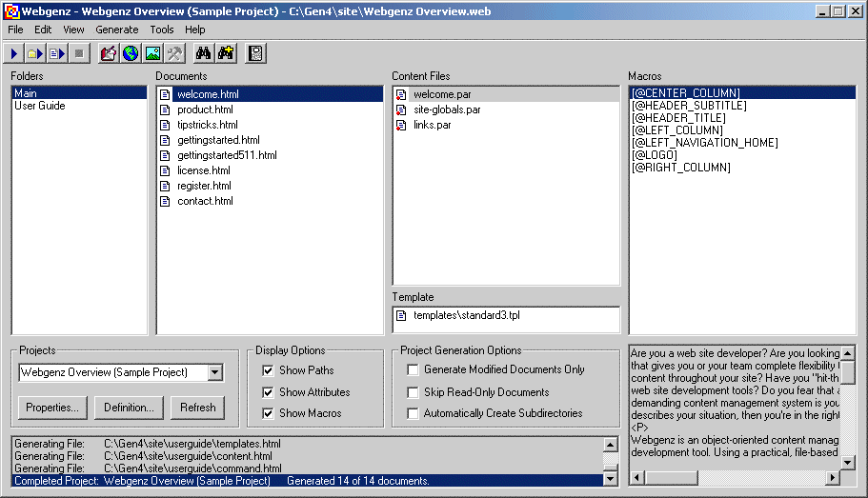
Task: Click the welcome.html document icon
Action: click(165, 94)
